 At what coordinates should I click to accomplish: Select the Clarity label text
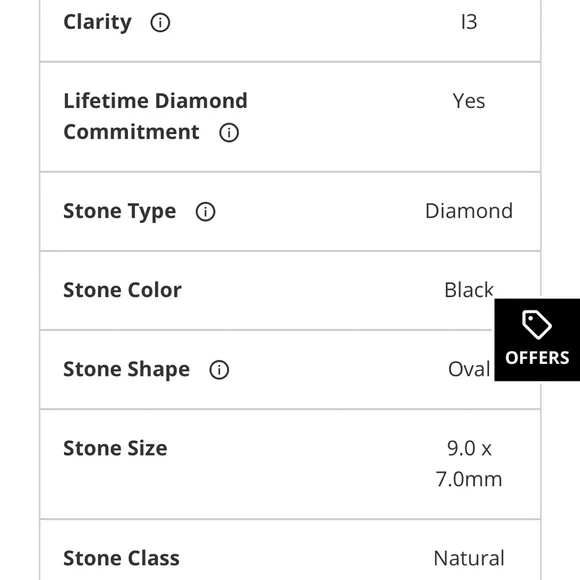(x=97, y=23)
